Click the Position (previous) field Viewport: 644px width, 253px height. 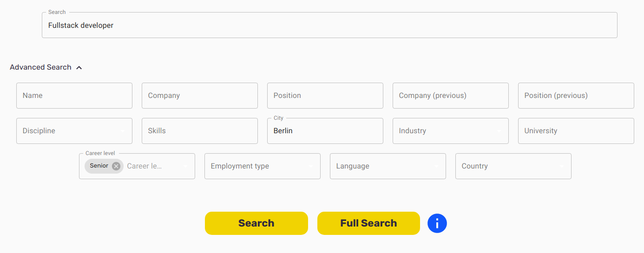point(576,96)
